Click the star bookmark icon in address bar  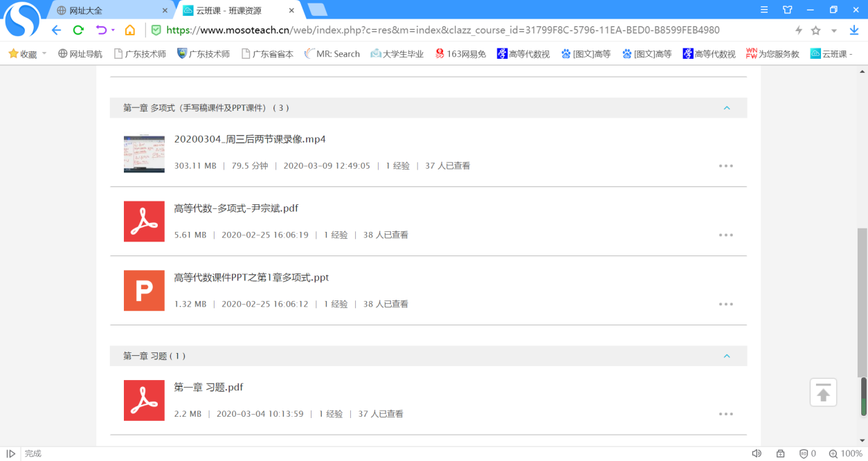pyautogui.click(x=815, y=30)
